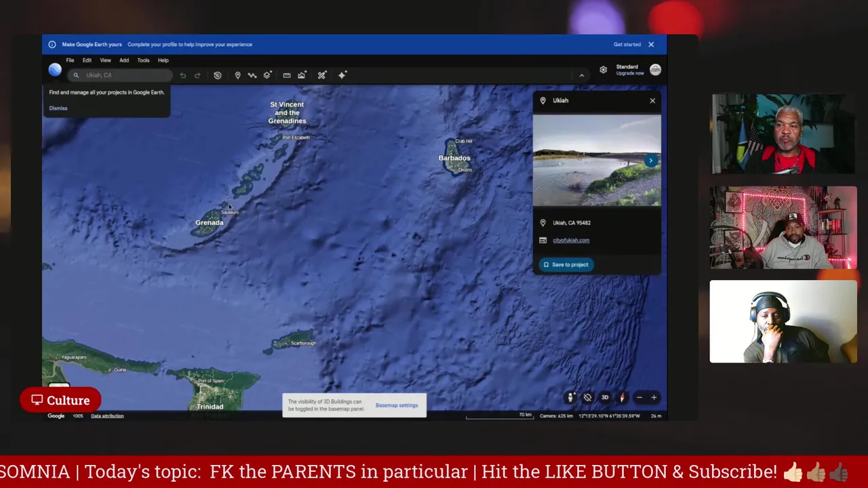Collapse the toolbar with the chevron arrow

(581, 75)
